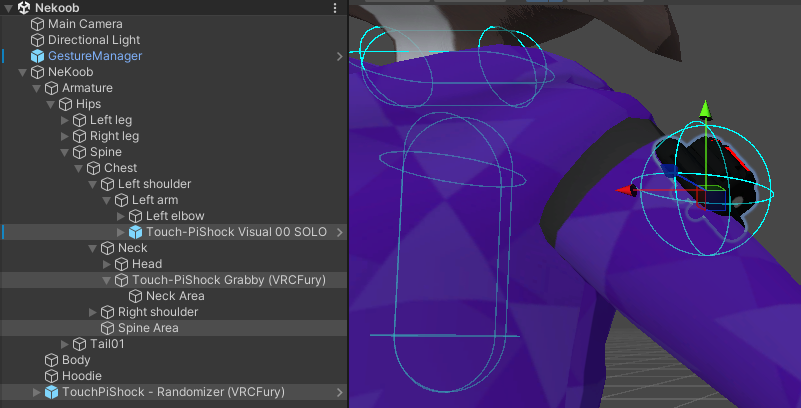
Task: Select the Chest bone
Action: pyautogui.click(x=121, y=168)
